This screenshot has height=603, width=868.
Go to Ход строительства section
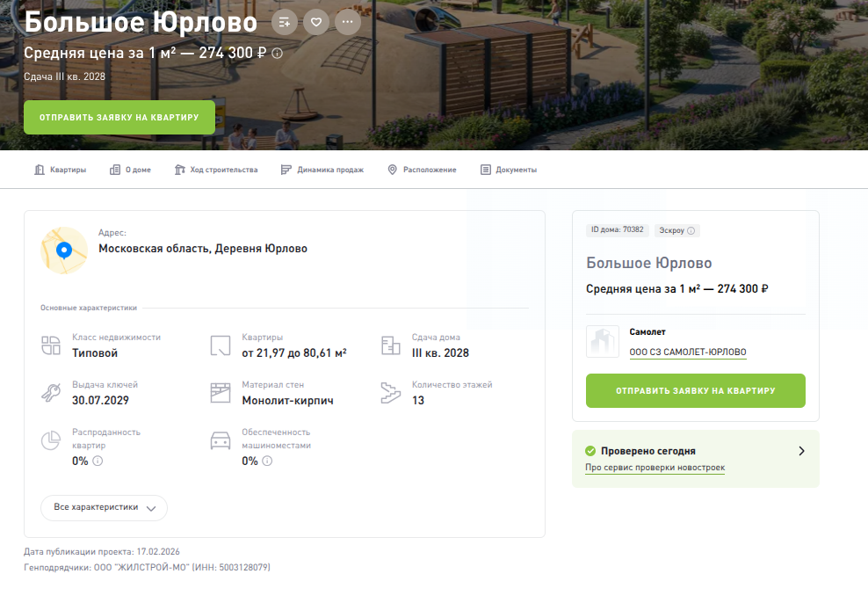click(216, 170)
